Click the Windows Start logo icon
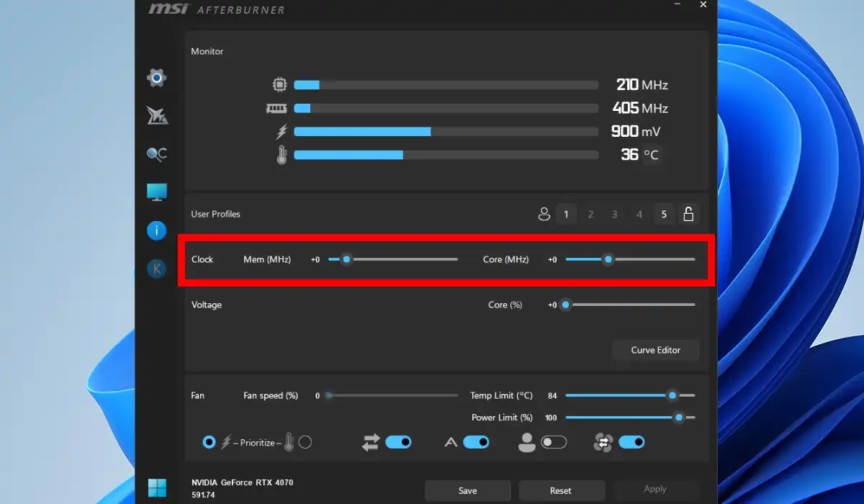 [x=156, y=487]
